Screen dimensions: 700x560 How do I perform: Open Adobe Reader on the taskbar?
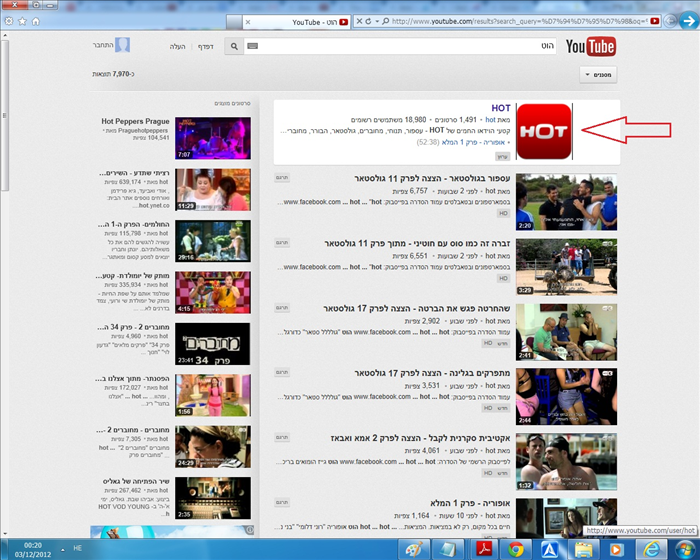click(x=484, y=549)
